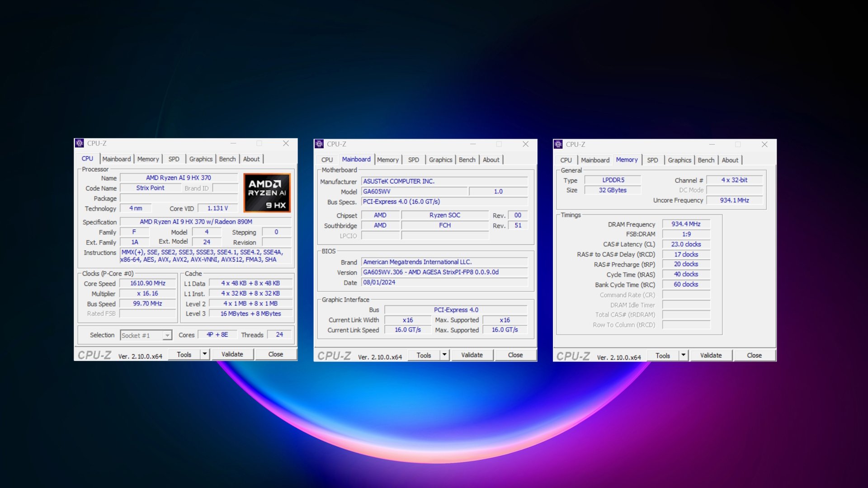The width and height of the screenshot is (868, 488).
Task: Switch to Mainboard tab in the left window
Action: coord(117,159)
